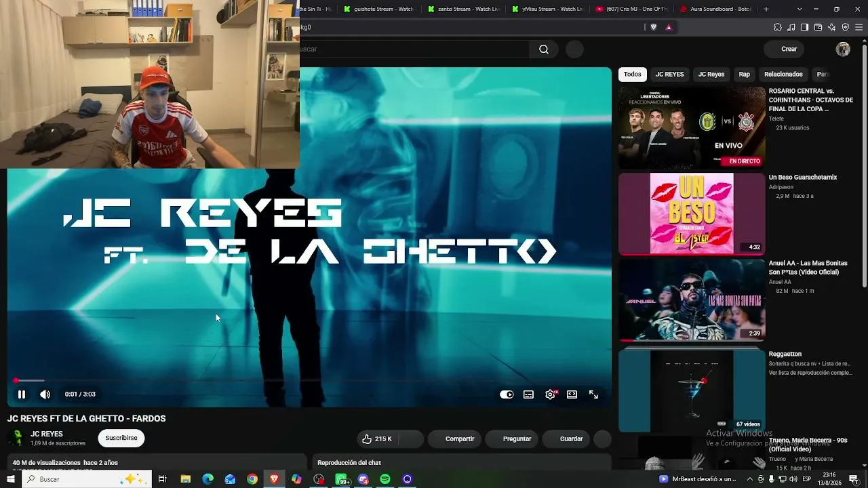Open the Windows Start menu
868x488 pixels.
pyautogui.click(x=10, y=479)
